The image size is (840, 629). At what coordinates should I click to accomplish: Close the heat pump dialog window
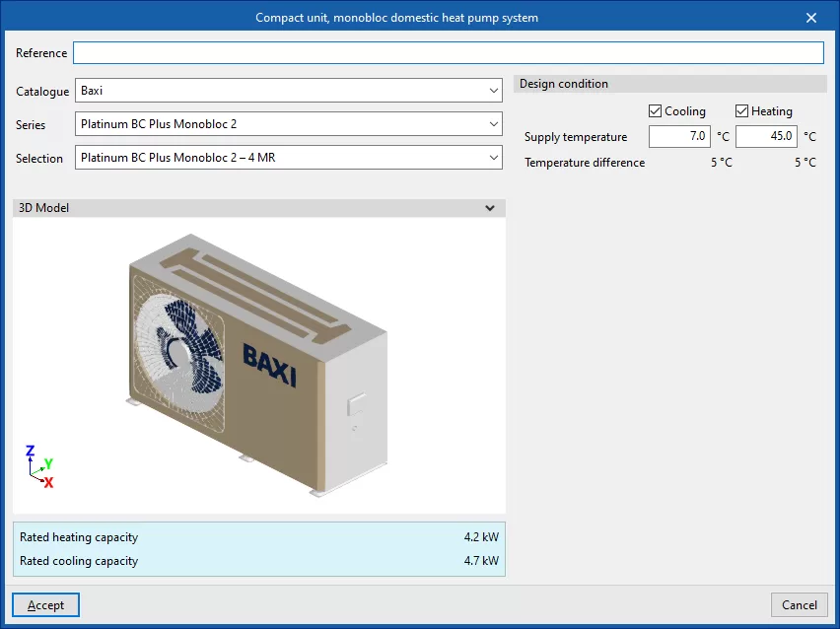pyautogui.click(x=811, y=18)
